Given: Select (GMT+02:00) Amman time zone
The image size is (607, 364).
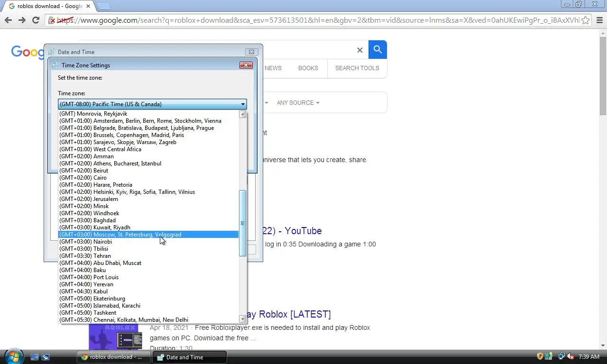Looking at the screenshot, I should pyautogui.click(x=148, y=156).
